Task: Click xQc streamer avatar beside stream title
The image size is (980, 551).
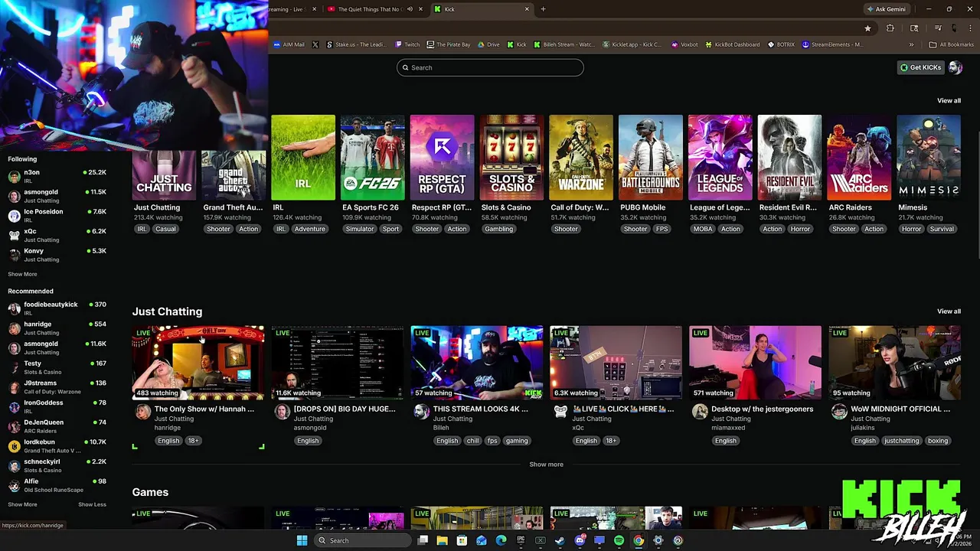Action: [560, 412]
